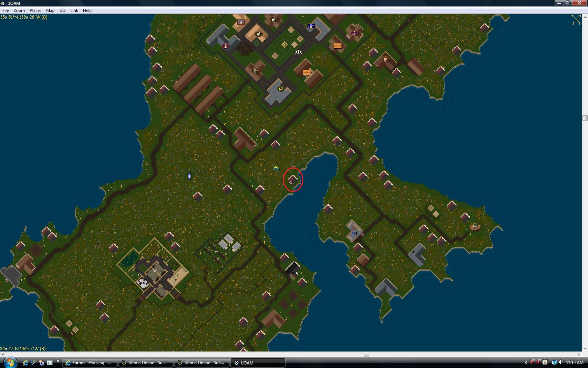The width and height of the screenshot is (588, 368).
Task: Click the gold coins bank icon
Action: click(281, 89)
